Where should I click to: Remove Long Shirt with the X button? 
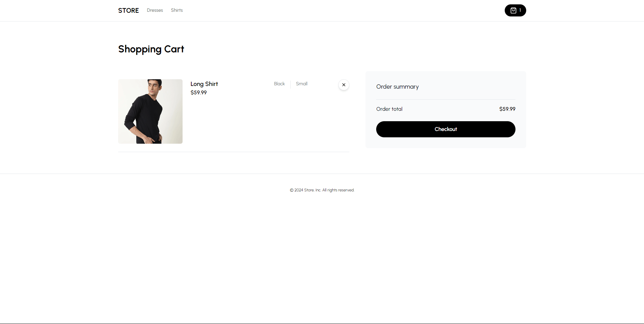click(344, 85)
